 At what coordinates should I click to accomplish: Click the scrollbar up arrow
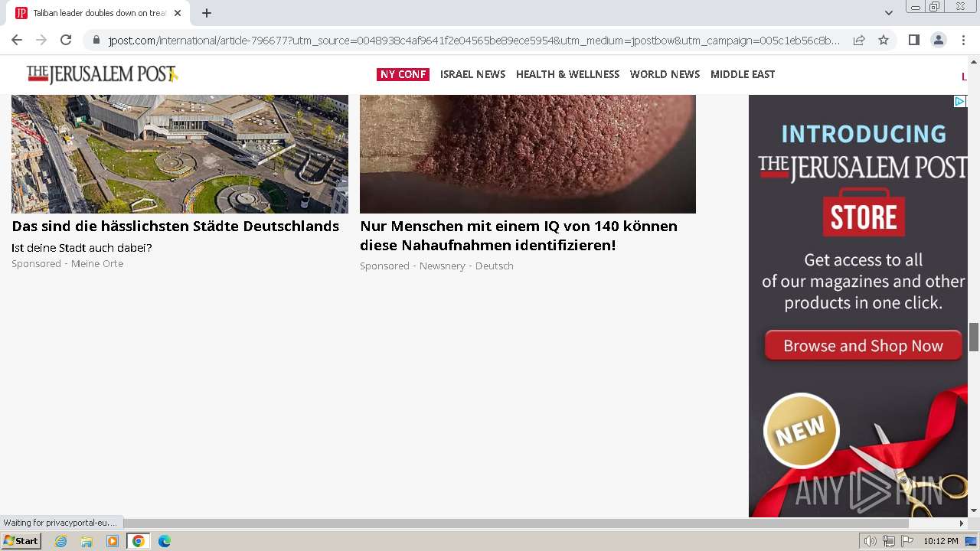pyautogui.click(x=974, y=60)
